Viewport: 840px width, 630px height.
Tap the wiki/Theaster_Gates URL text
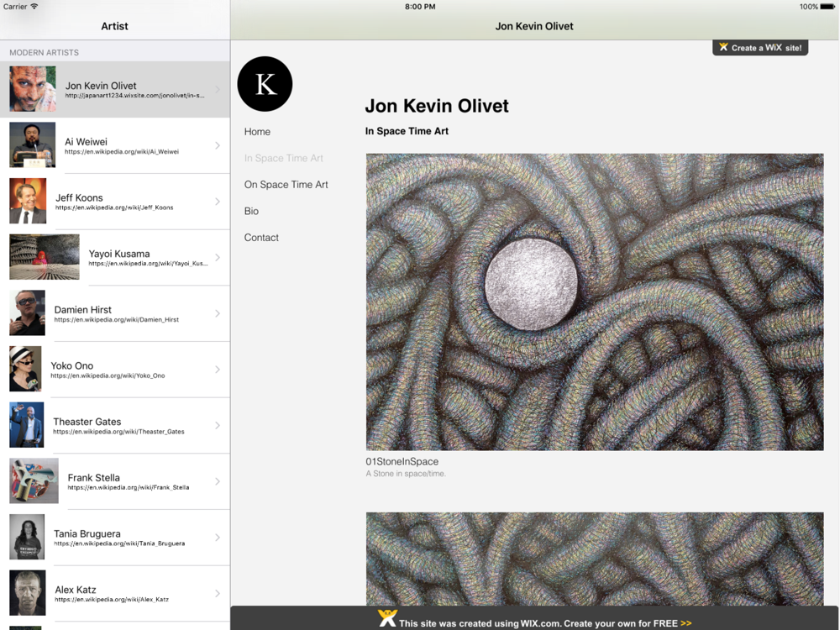(x=118, y=432)
